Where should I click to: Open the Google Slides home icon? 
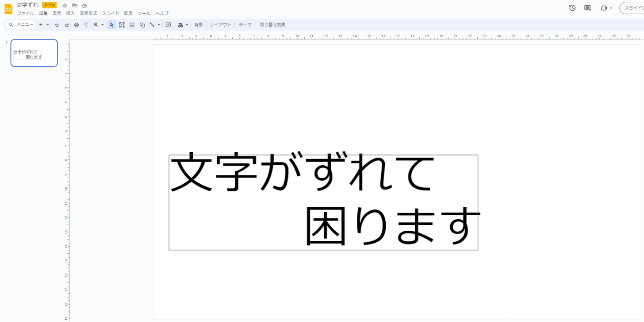click(8, 9)
